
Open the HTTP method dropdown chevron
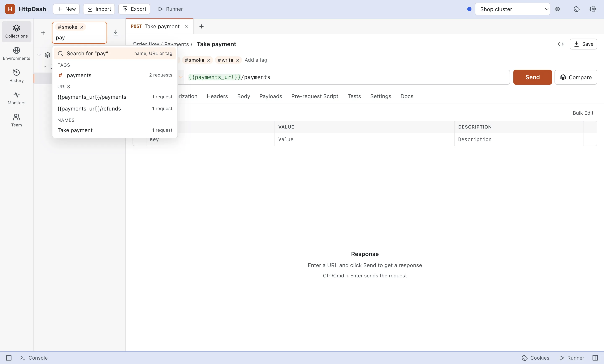181,77
